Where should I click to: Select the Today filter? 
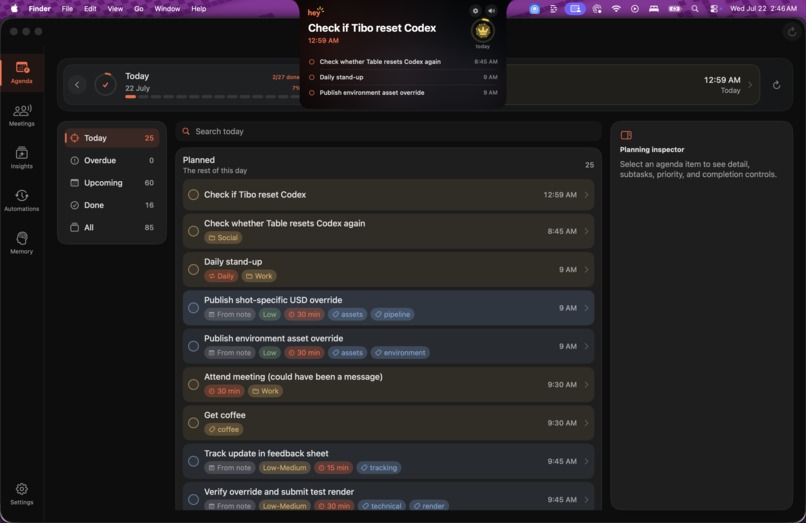pyautogui.click(x=112, y=138)
